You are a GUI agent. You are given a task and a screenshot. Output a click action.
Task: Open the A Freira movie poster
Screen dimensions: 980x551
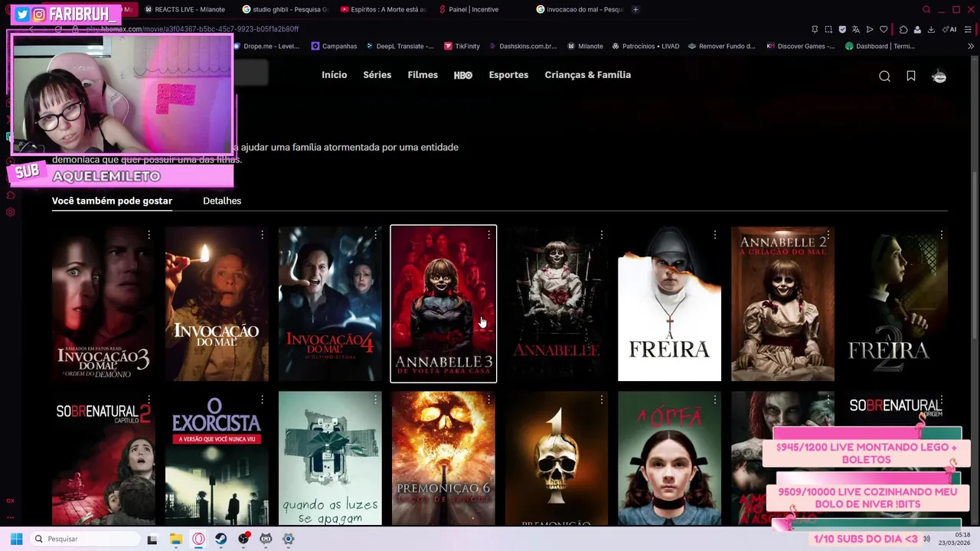[669, 304]
